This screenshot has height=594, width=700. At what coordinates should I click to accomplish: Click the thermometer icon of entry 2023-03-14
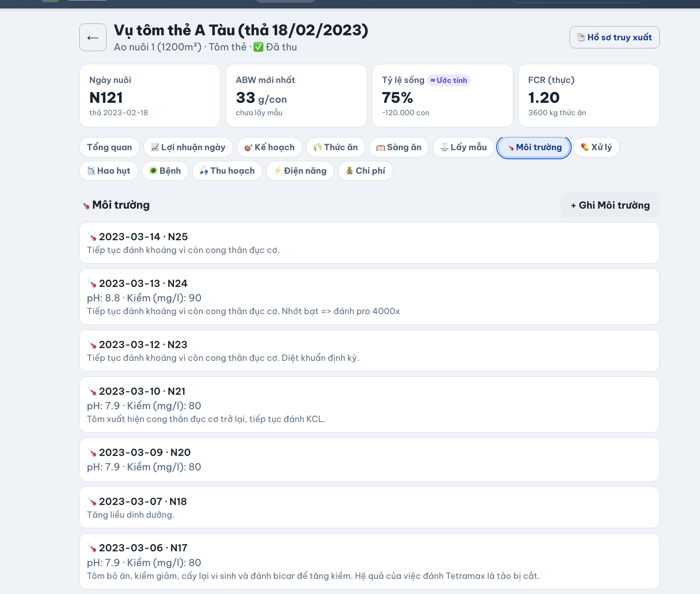click(x=92, y=237)
